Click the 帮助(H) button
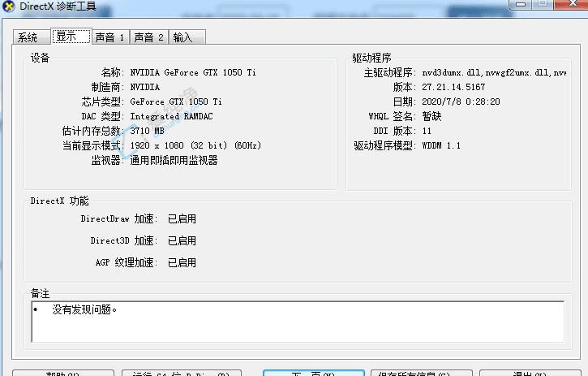The width and height of the screenshot is (588, 376). 63,373
